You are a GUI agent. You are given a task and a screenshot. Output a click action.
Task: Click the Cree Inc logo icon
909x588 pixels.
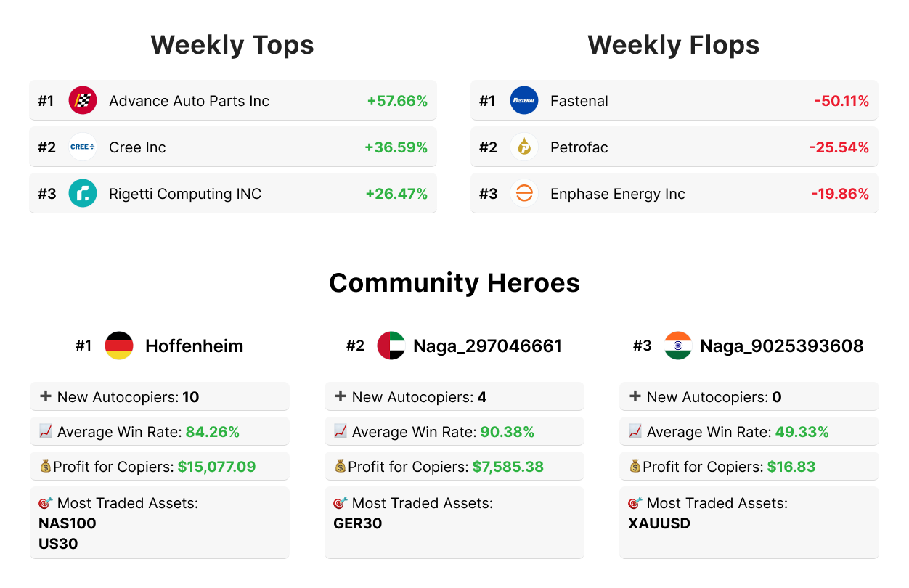click(83, 147)
